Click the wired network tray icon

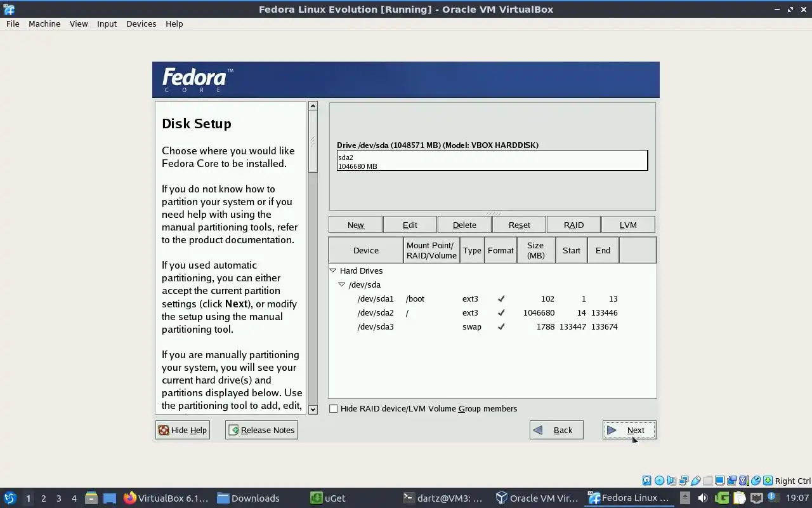[757, 498]
